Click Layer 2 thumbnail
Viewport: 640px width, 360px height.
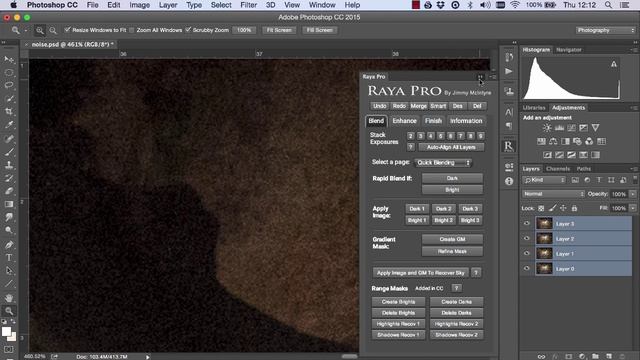[x=544, y=238]
